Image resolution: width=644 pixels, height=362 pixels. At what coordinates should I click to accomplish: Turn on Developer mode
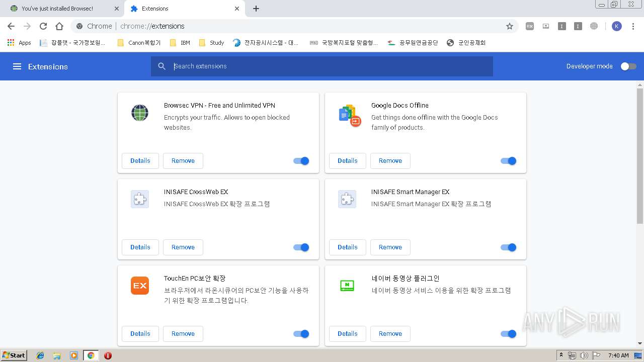[x=628, y=66]
